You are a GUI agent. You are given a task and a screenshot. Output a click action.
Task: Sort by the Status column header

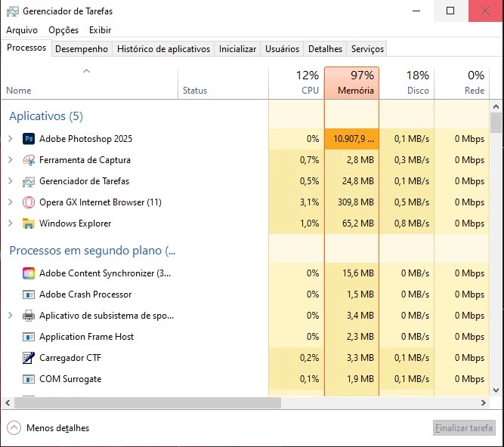tap(223, 83)
